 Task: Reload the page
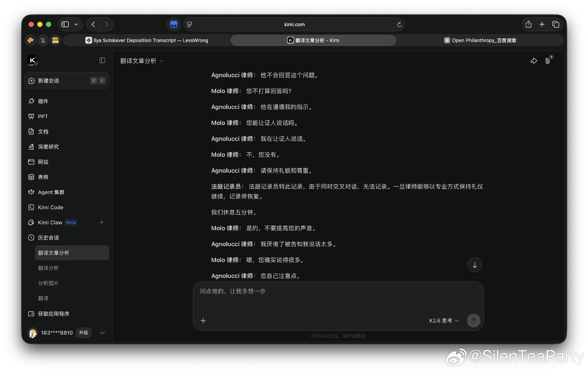pyautogui.click(x=399, y=24)
